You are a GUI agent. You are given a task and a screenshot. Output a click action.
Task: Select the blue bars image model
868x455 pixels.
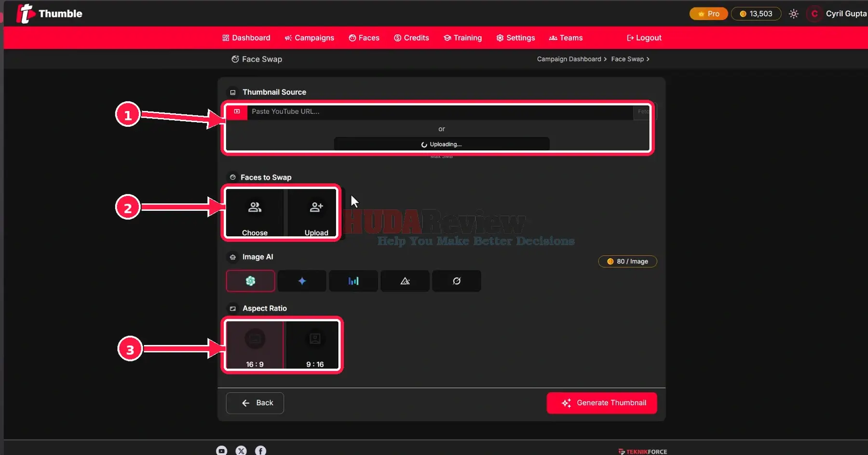coord(353,281)
